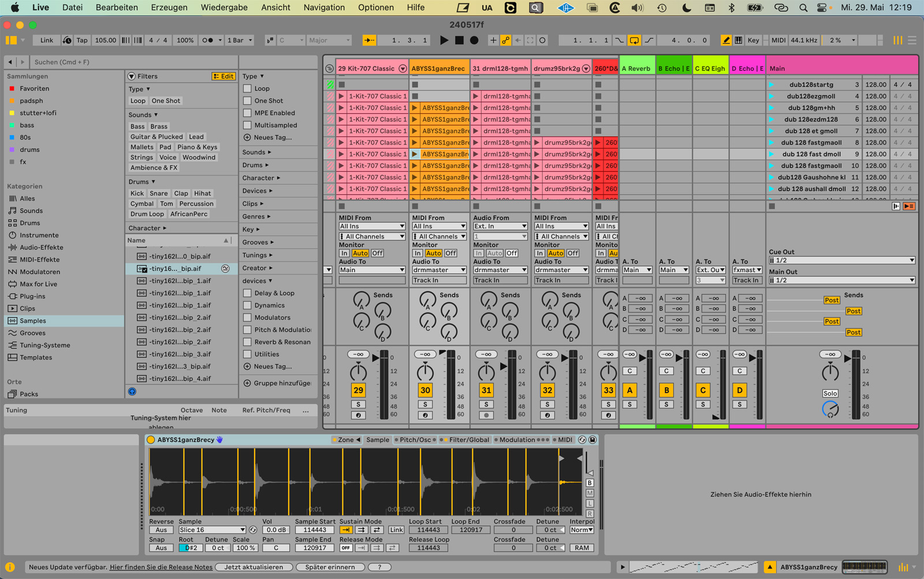This screenshot has width=924, height=579.
Task: Open the Wiedergabe menu
Action: [223, 8]
